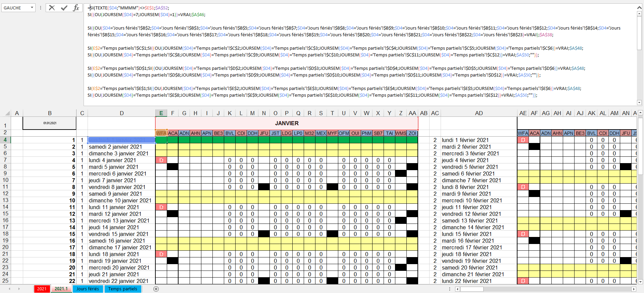
Task: Click the black WMS cell on mercredi 6 janvier
Action: pyautogui.click(x=401, y=174)
